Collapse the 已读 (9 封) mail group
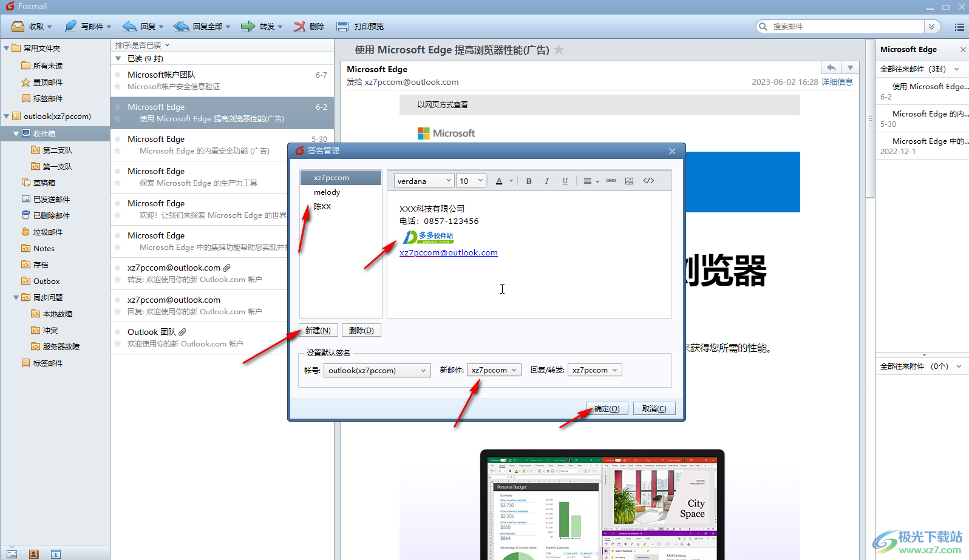 pos(118,59)
